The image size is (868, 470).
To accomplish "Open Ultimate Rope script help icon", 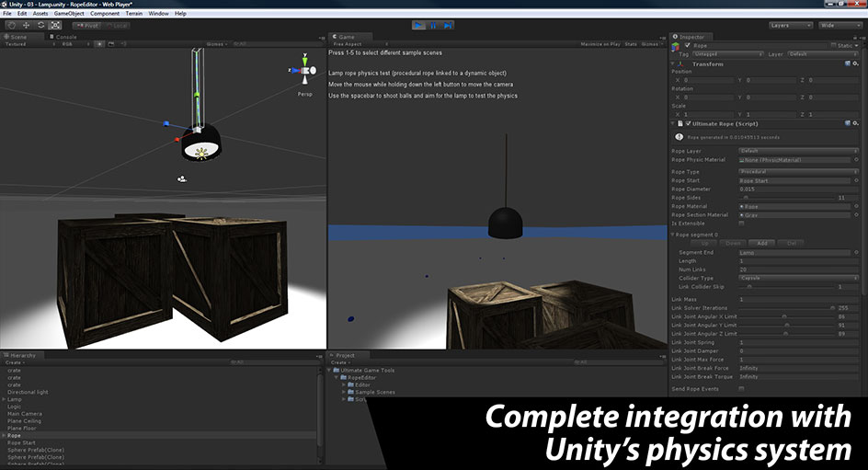I will click(848, 123).
